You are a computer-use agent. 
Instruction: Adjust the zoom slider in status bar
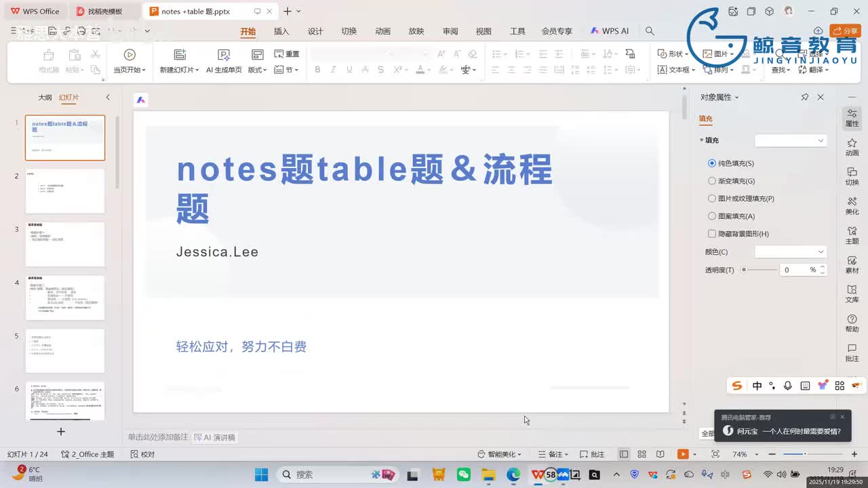coord(805,454)
